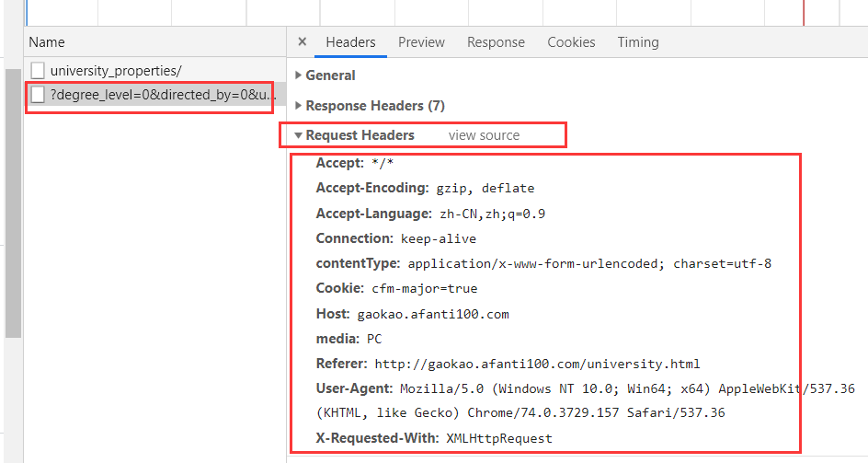Collapse the Request Headers section

coord(298,135)
